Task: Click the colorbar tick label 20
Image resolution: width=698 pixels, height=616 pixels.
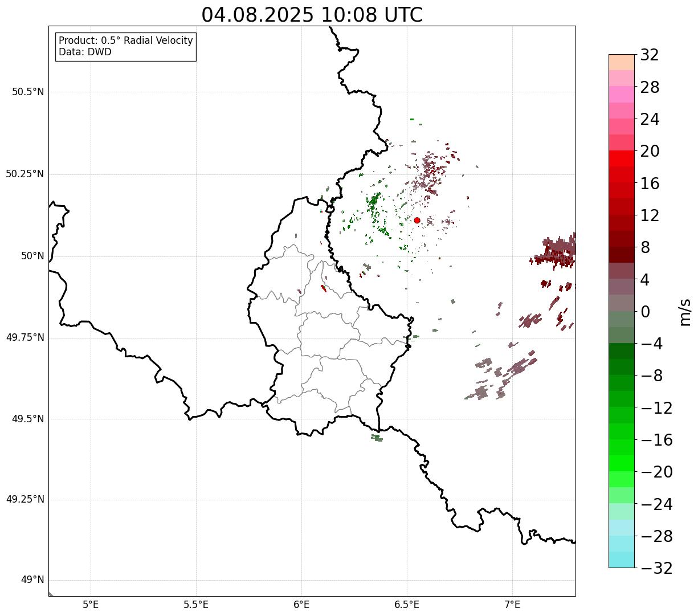Action: click(650, 152)
